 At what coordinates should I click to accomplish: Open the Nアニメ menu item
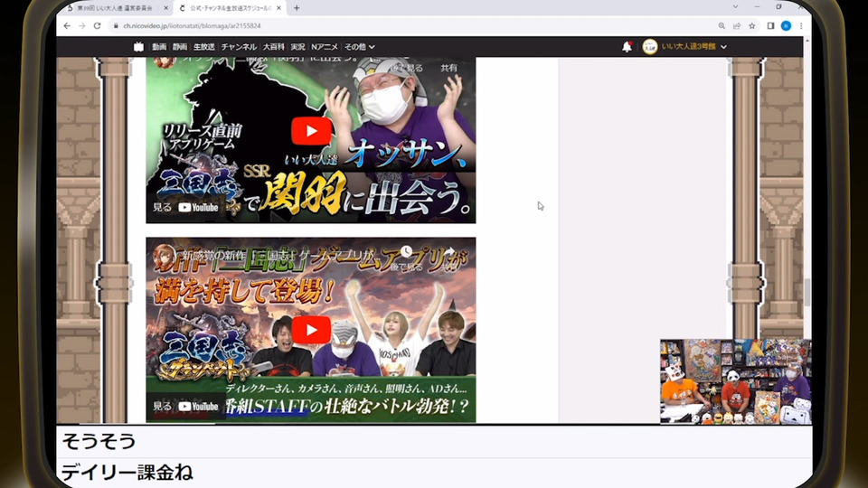click(325, 47)
